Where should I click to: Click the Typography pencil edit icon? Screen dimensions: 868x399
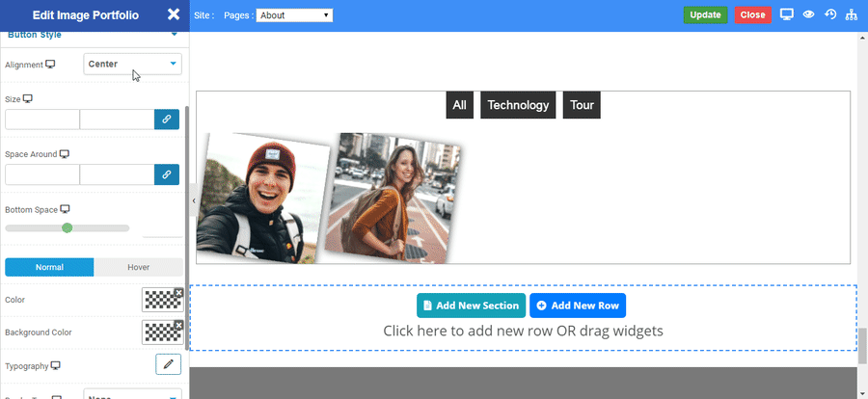pyautogui.click(x=168, y=364)
